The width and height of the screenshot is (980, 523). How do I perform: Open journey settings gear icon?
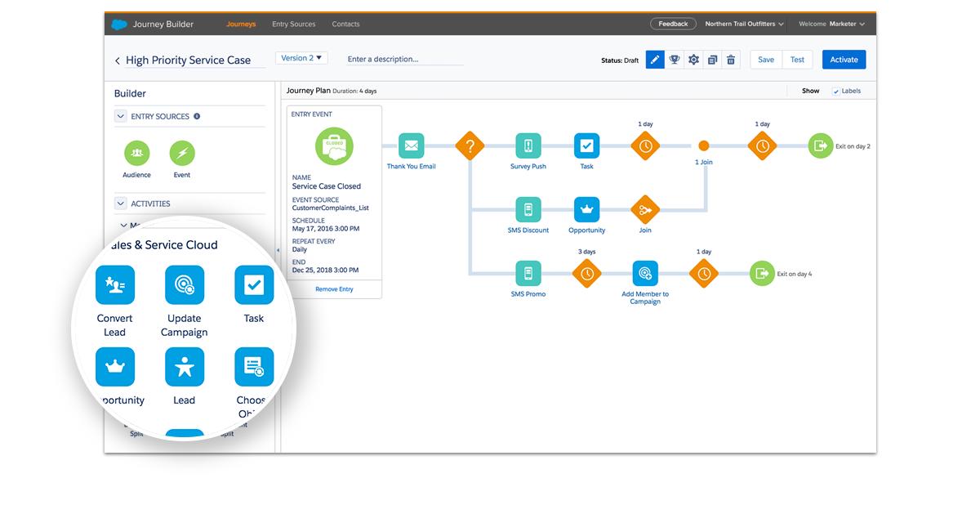(693, 60)
